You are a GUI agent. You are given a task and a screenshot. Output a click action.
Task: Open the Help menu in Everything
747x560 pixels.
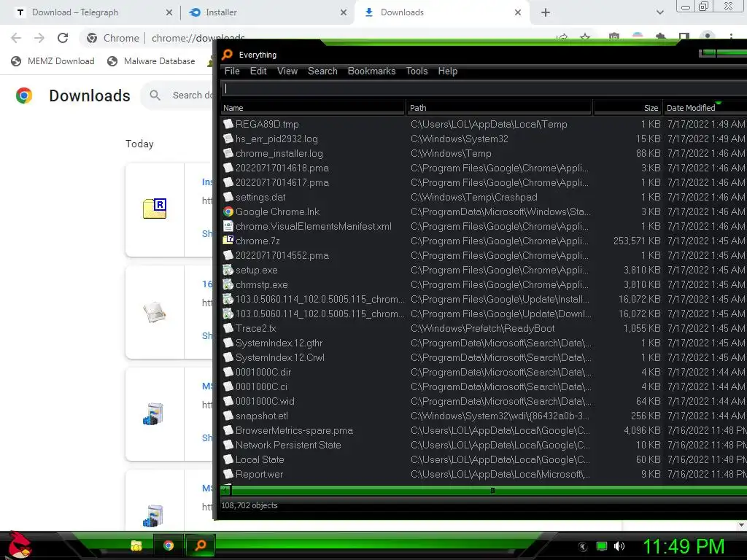(x=448, y=71)
